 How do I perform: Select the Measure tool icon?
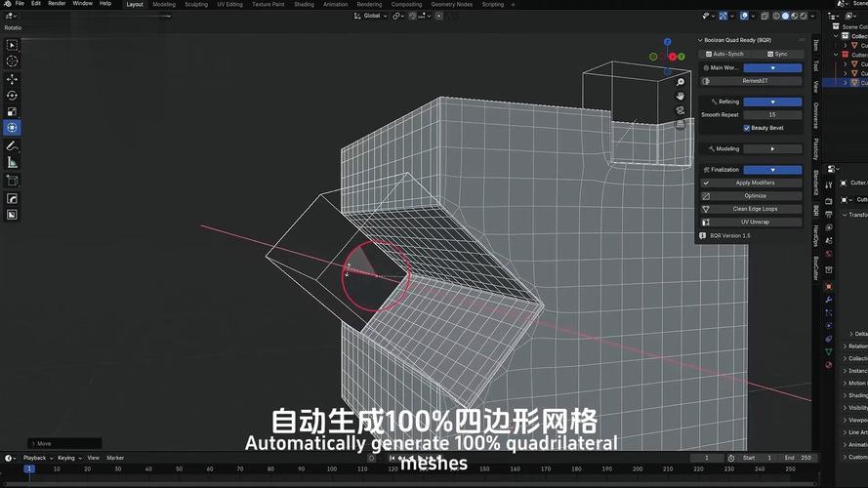click(x=12, y=162)
